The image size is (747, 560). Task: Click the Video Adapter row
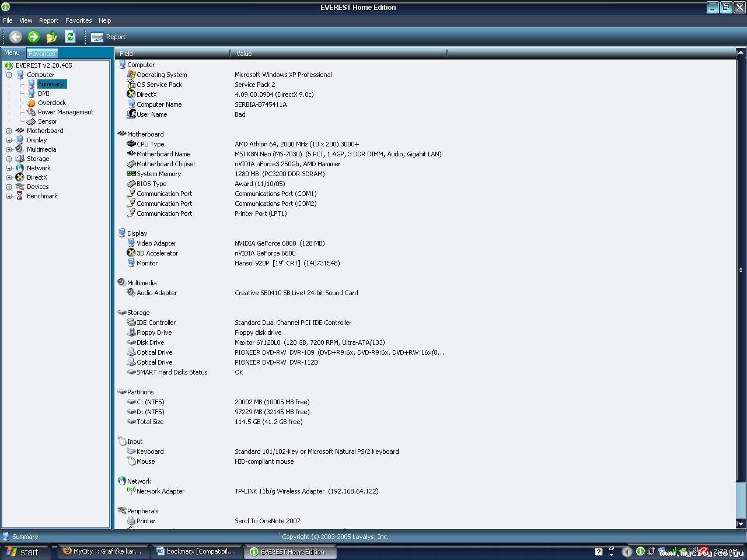[226, 243]
